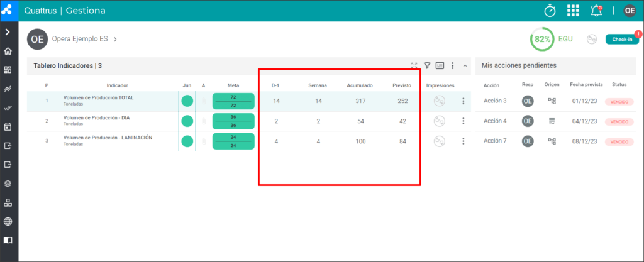The image size is (644, 262).
Task: Click the origin icon of Acción 3
Action: [552, 101]
